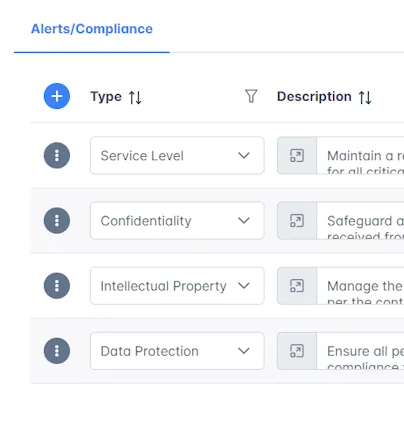Open the Confidentiality type dropdown
The height and width of the screenshot is (422, 404).
[x=177, y=221]
